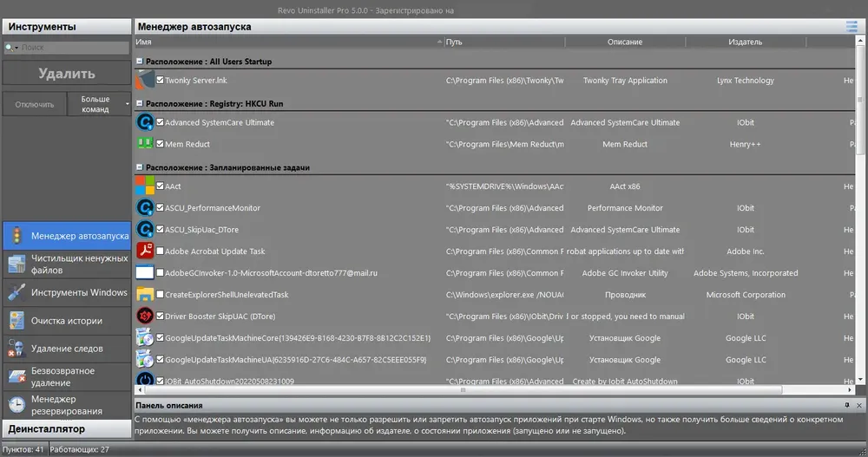The height and width of the screenshot is (457, 868).
Task: Select Чистильщик ненужных файлов tool
Action: [67, 264]
